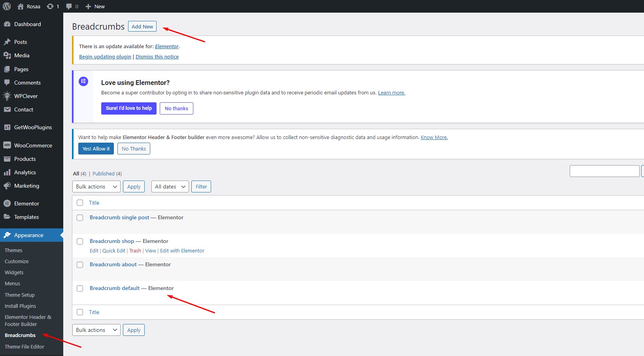Viewport: 644px width, 356px height.
Task: Open the bottom Bulk actions dropdown
Action: (96, 330)
